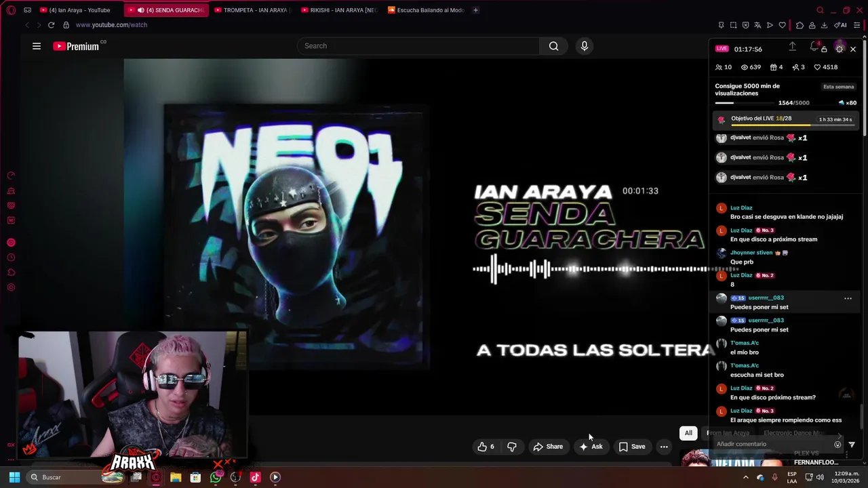Take a snapshot with selection icon
The width and height of the screenshot is (868, 488).
click(733, 25)
